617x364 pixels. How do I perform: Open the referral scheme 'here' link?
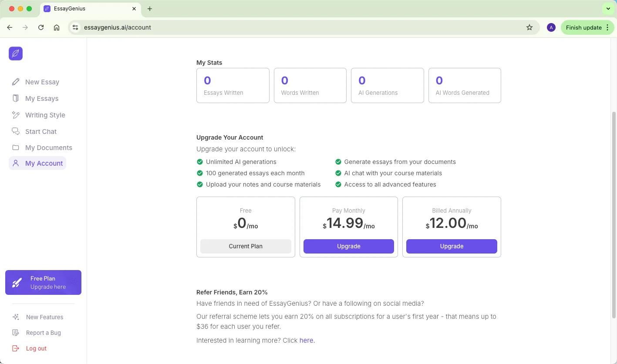point(306,341)
